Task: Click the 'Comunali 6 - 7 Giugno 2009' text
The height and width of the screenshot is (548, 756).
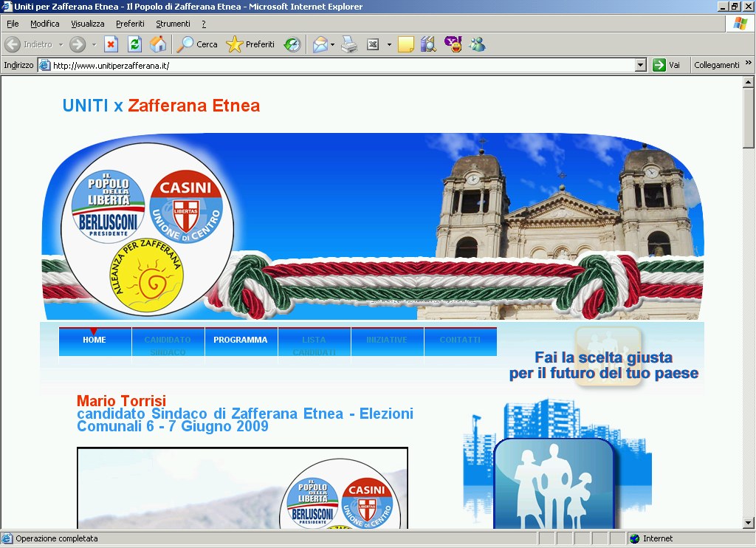Action: pos(173,426)
